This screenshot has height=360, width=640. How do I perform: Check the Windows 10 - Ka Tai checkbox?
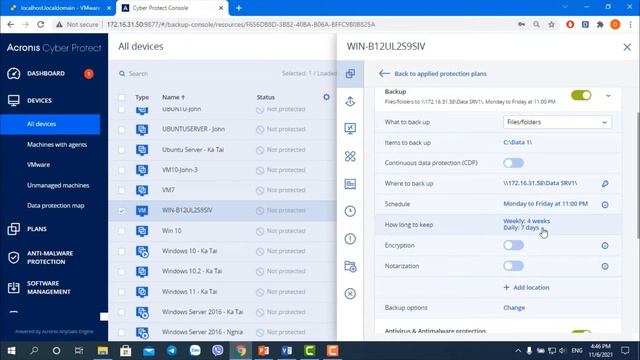pyautogui.click(x=122, y=251)
